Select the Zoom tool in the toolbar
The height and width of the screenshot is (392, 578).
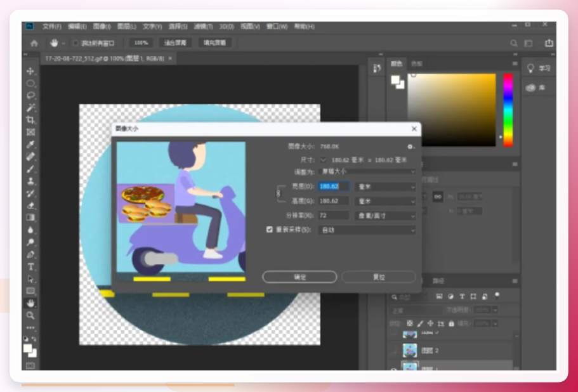[x=30, y=315]
